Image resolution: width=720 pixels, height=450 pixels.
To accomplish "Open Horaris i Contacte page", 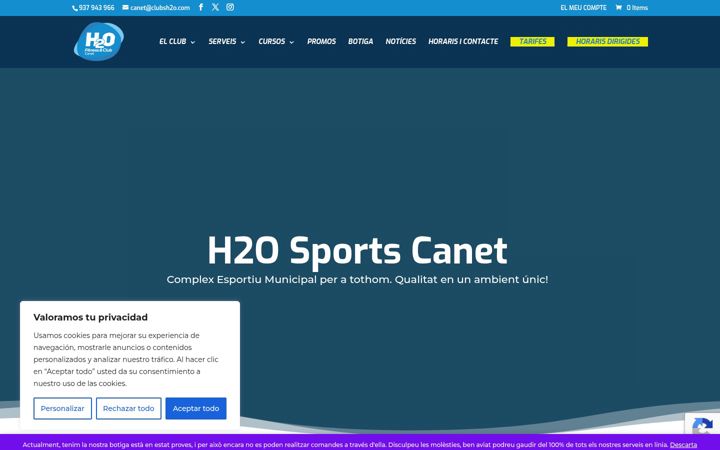I will pos(463,41).
